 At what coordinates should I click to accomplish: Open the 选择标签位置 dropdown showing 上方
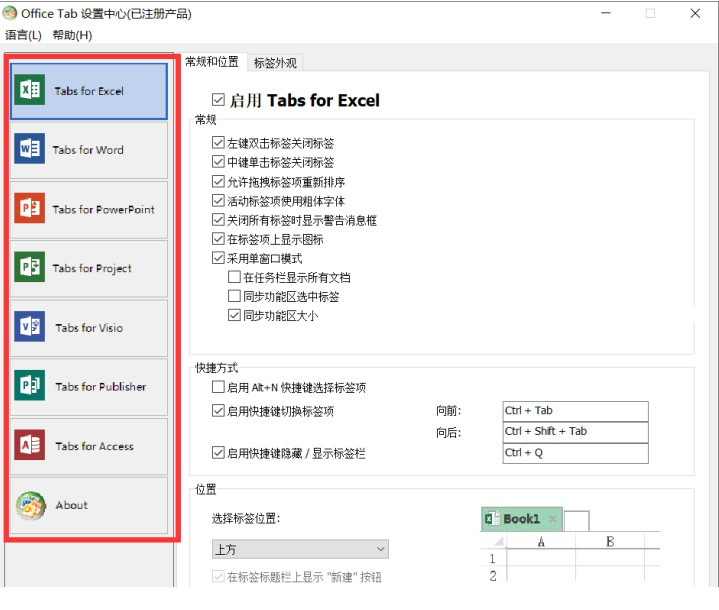[x=300, y=549]
